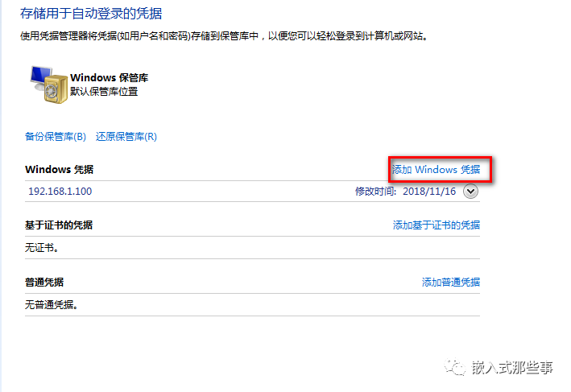Click 普通凭据 section heading
This screenshot has height=392, width=571.
coord(44,282)
